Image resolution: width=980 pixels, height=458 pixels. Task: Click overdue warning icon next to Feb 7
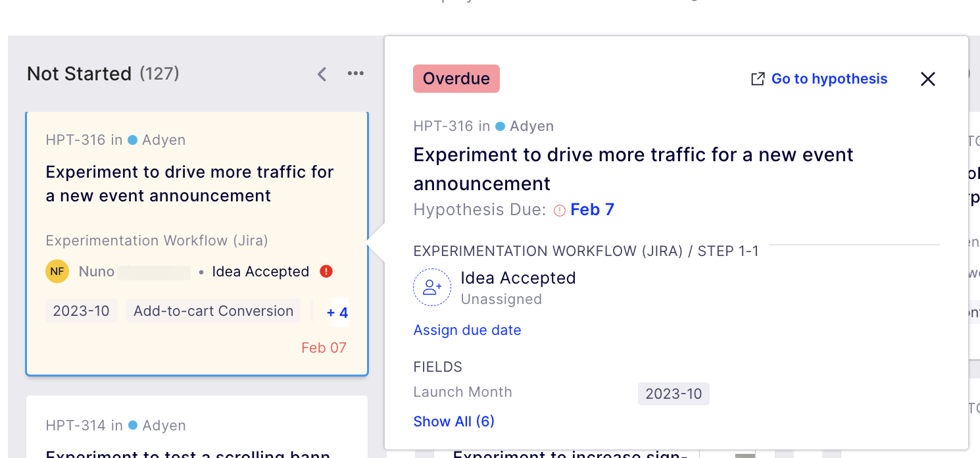tap(560, 211)
